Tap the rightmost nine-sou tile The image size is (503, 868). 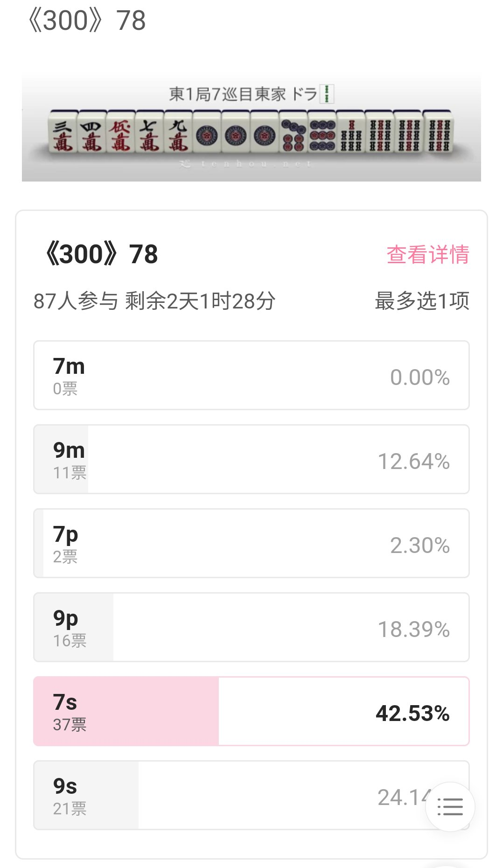tap(437, 133)
